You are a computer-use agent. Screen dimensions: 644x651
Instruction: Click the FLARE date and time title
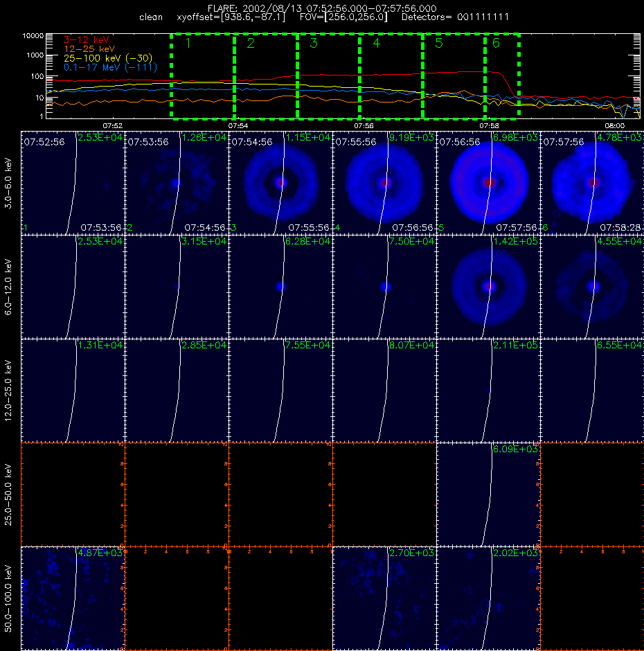[322, 8]
